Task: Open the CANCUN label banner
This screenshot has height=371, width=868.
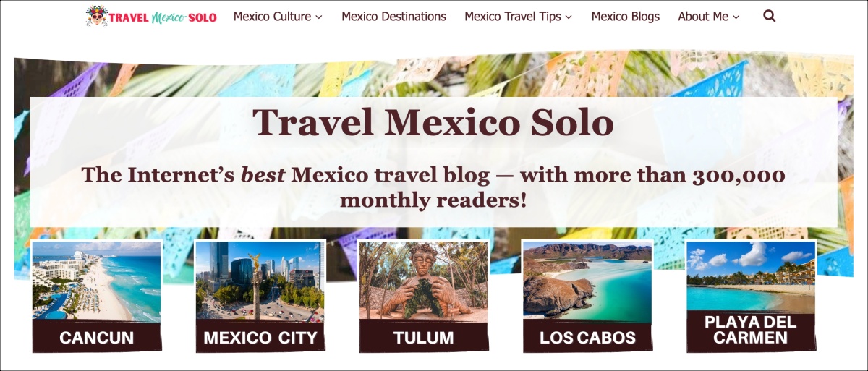Action: pos(97,337)
